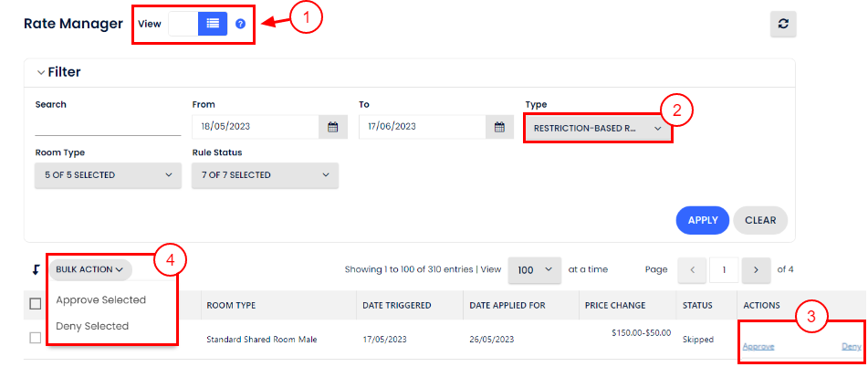
Task: Click the To date field 17/06/2023
Action: coord(422,127)
